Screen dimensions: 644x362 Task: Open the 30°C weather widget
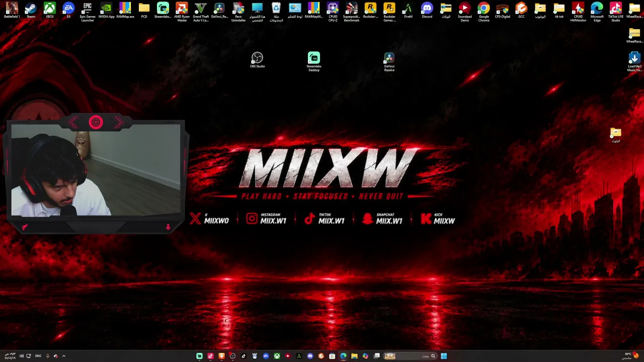(631, 356)
